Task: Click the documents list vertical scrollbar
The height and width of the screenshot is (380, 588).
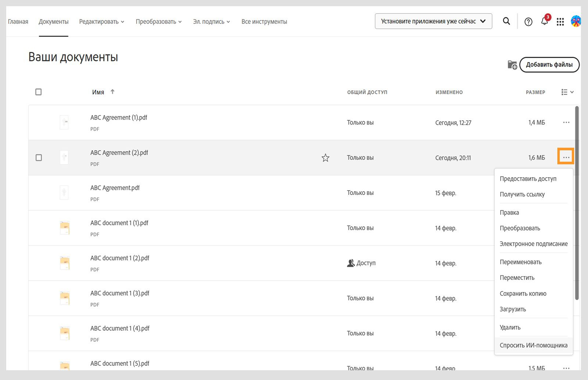Action: click(x=577, y=202)
